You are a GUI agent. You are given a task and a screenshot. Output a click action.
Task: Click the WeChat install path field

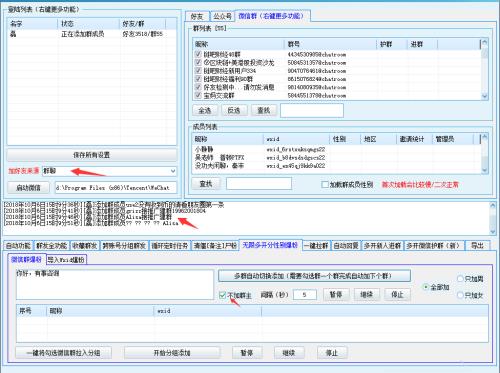pos(116,188)
